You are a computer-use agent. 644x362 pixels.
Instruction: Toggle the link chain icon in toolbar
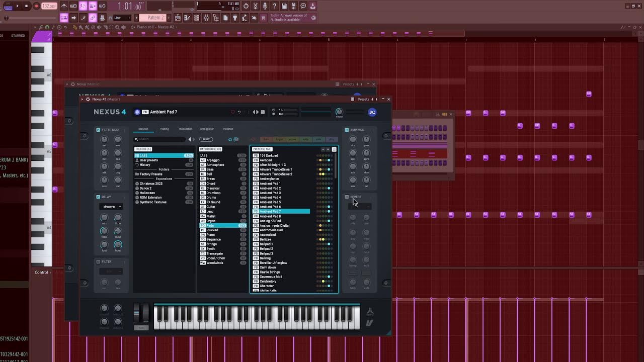tap(93, 18)
